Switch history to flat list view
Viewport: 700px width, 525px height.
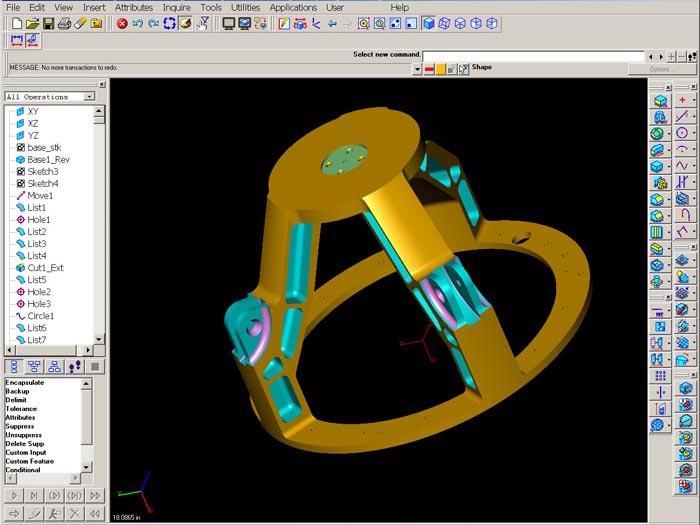[15, 366]
